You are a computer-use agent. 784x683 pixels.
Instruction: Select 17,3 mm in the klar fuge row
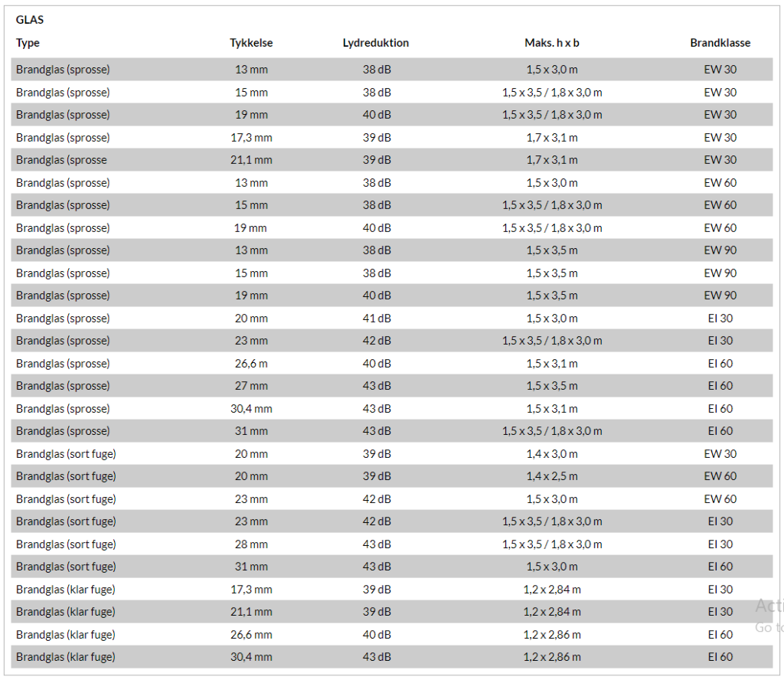(x=251, y=590)
